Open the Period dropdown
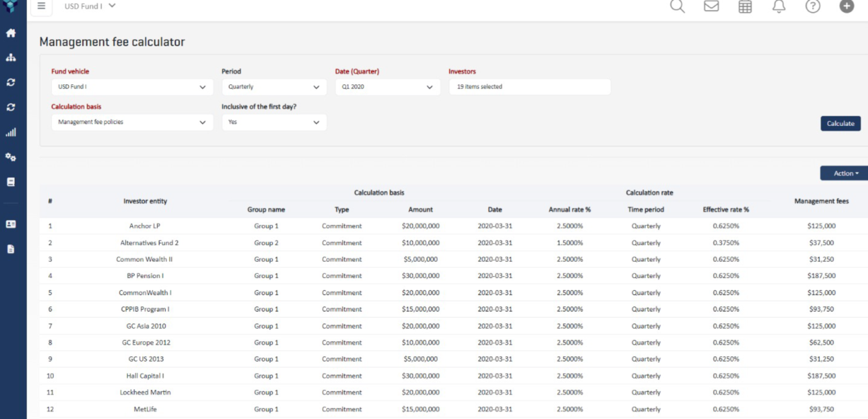Image resolution: width=868 pixels, height=419 pixels. pyautogui.click(x=274, y=87)
